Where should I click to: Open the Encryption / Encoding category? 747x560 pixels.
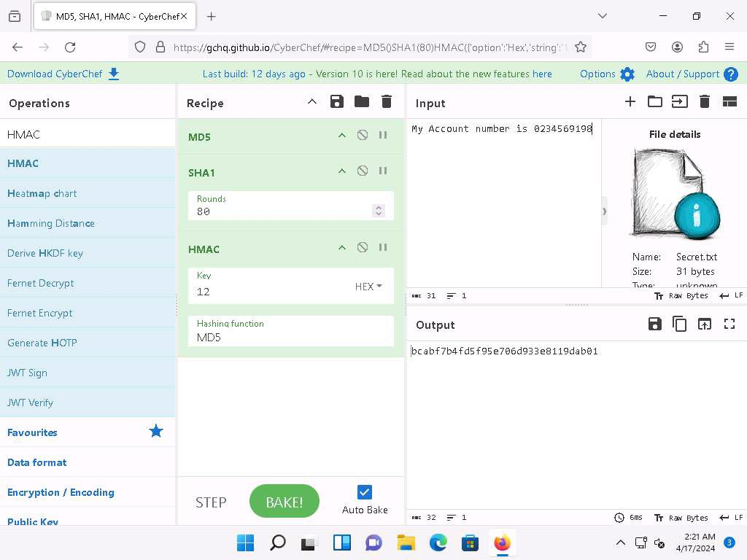[61, 492]
